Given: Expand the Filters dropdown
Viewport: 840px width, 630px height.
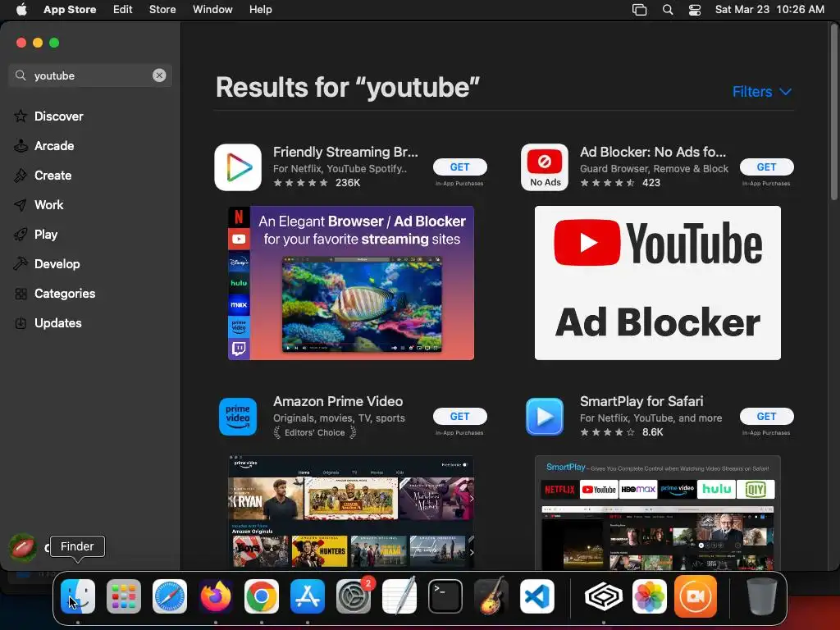Looking at the screenshot, I should coord(762,92).
